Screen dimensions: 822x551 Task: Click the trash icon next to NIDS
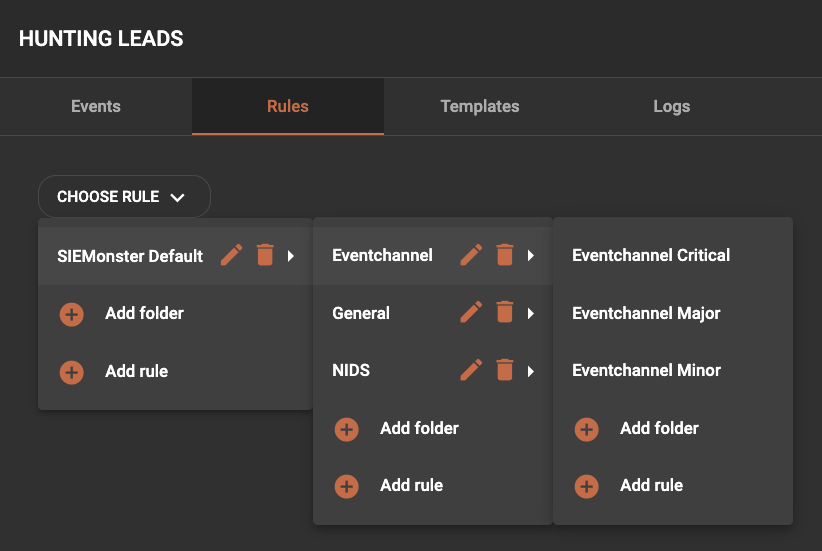point(504,371)
